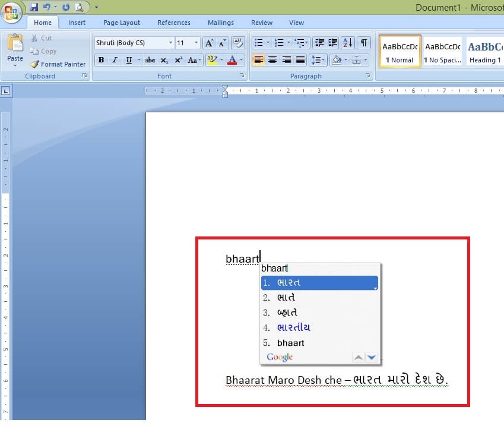The height and width of the screenshot is (426, 504).
Task: Apply strikethrough formatting
Action: [150, 60]
